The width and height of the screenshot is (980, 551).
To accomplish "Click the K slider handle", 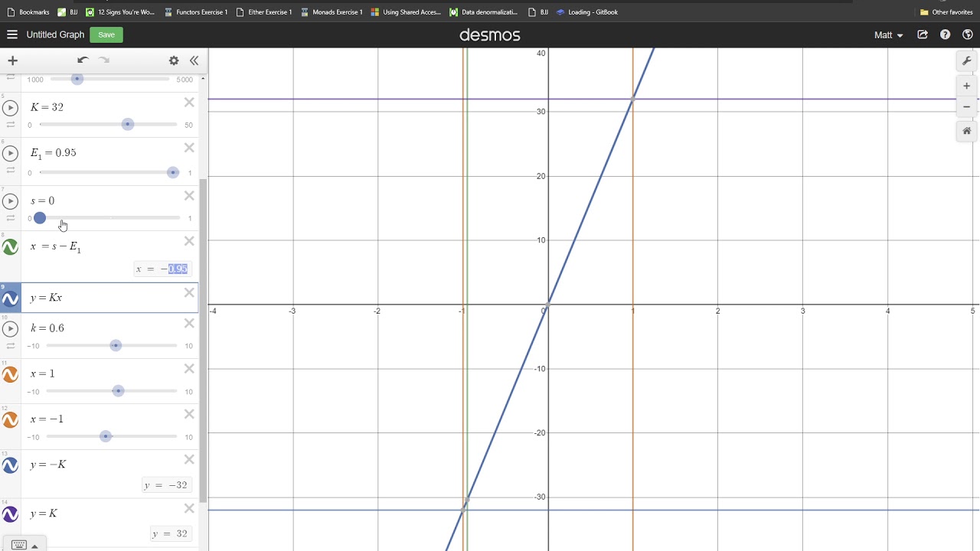I will point(128,124).
